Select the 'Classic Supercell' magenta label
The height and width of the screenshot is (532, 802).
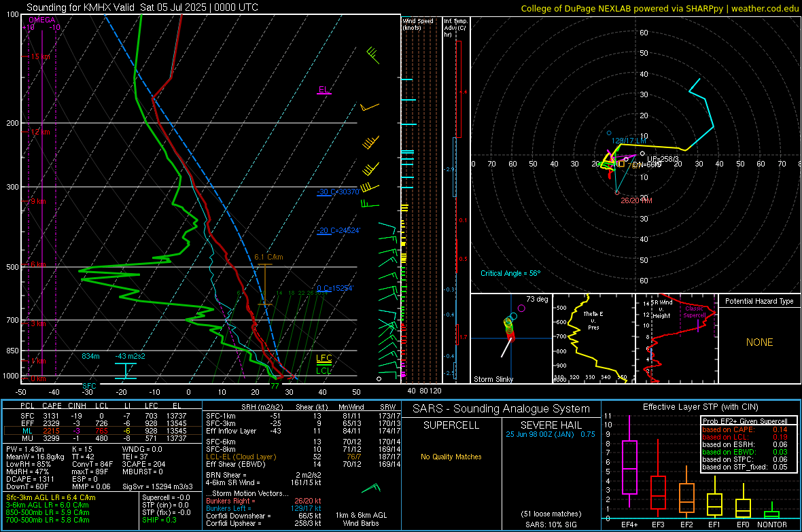coord(694,312)
